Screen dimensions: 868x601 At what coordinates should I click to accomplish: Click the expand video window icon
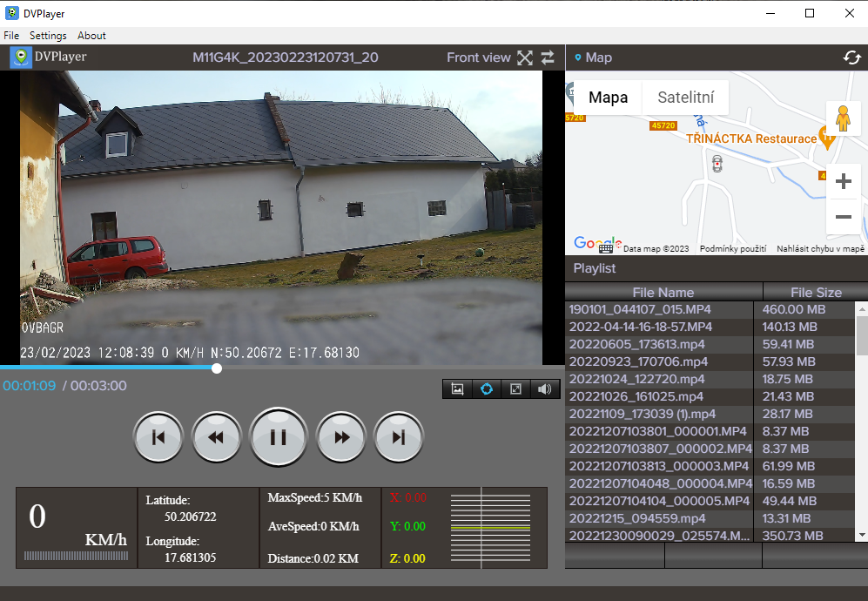tap(515, 388)
